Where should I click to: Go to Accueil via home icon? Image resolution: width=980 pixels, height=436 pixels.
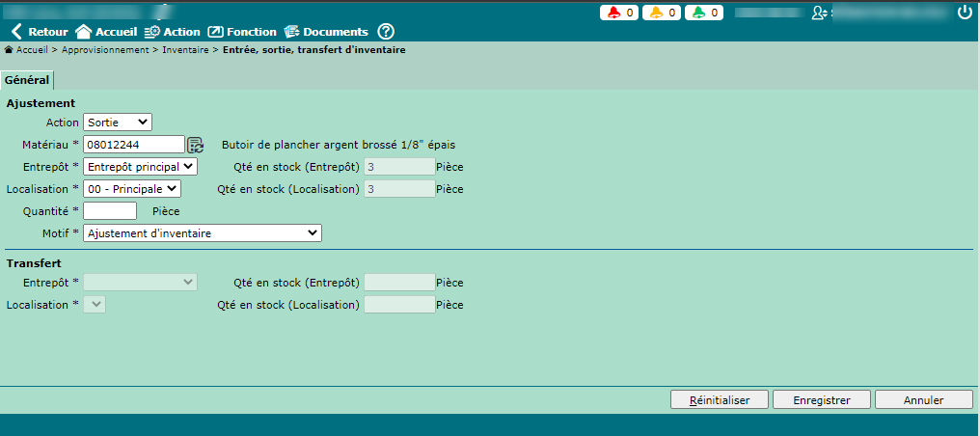point(106,32)
